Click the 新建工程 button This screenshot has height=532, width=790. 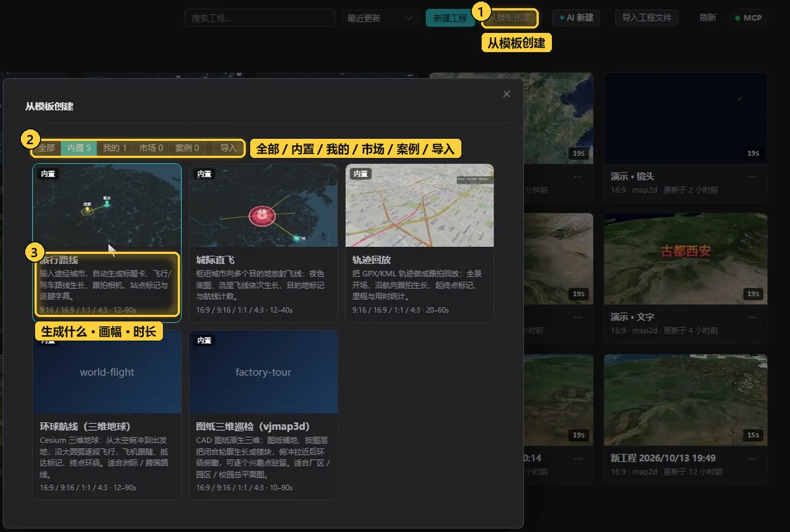tap(450, 18)
